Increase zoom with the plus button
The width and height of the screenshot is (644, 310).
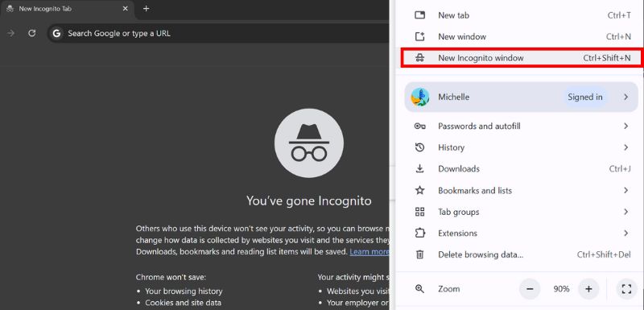click(x=588, y=289)
